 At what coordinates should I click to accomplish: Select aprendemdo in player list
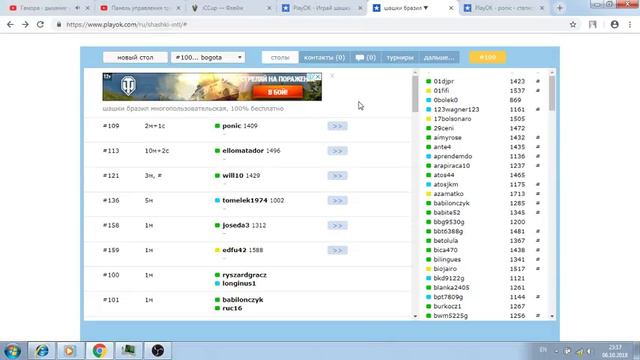pyautogui.click(x=452, y=156)
